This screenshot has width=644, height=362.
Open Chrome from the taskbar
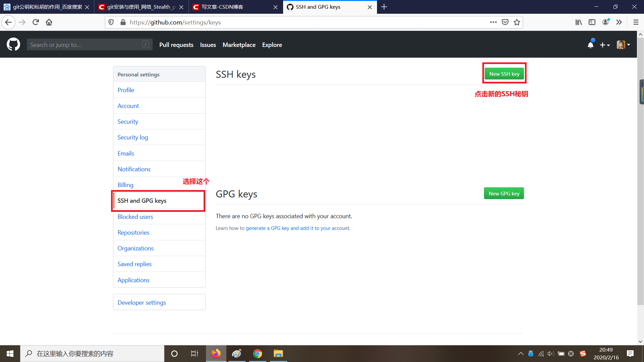coord(258,354)
